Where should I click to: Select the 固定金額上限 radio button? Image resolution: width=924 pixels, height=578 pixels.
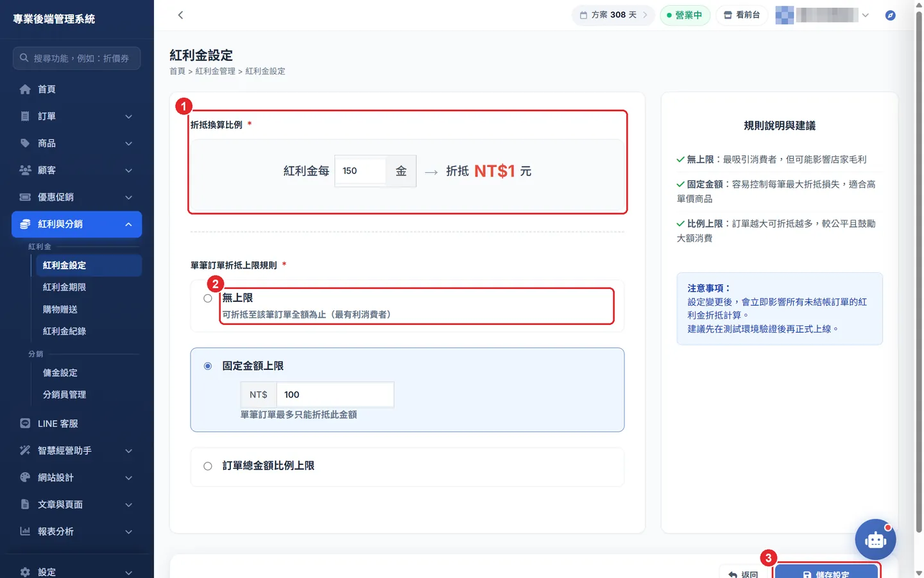pos(208,366)
